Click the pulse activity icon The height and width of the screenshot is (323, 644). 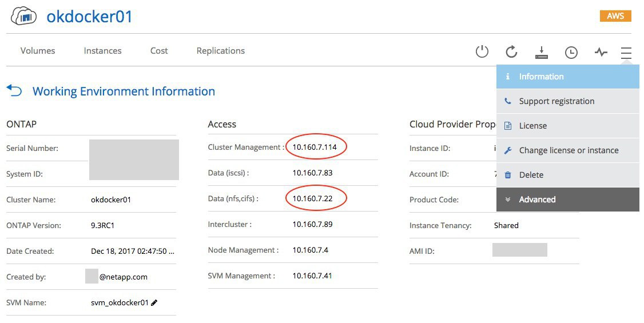601,52
